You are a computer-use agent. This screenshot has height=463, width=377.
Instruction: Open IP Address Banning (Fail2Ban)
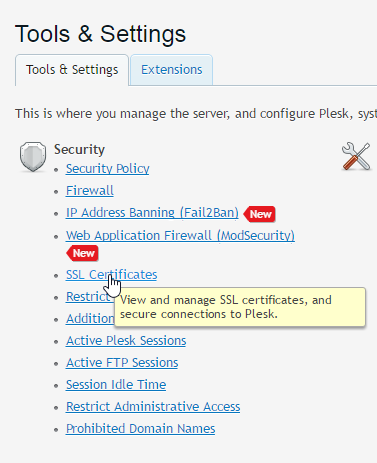pyautogui.click(x=152, y=213)
